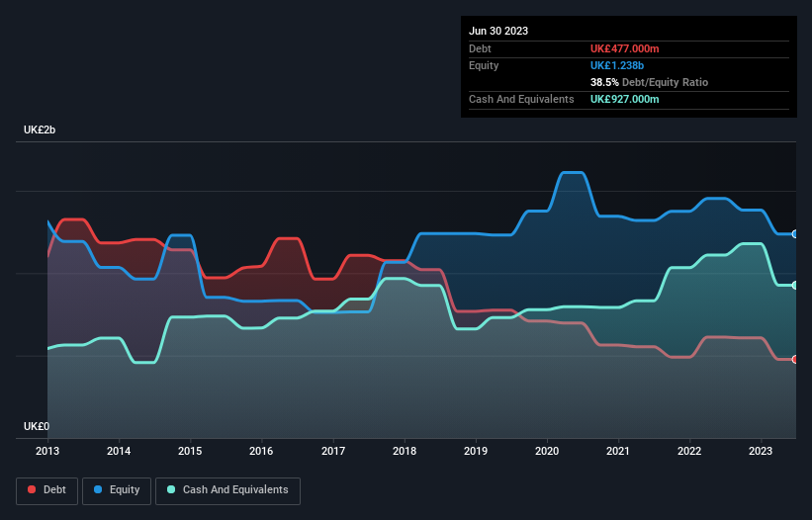Click the UK£1.238b equity value
Image resolution: width=812 pixels, height=520 pixels.
tap(617, 65)
